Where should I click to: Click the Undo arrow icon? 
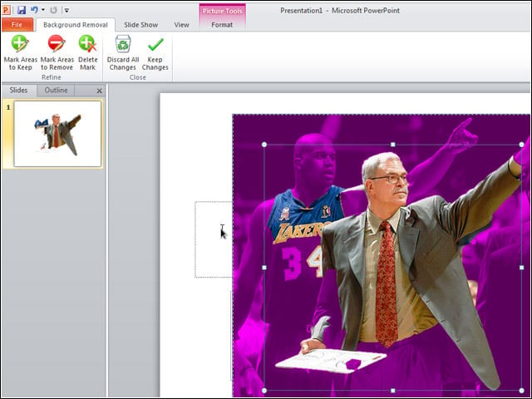pyautogui.click(x=34, y=10)
